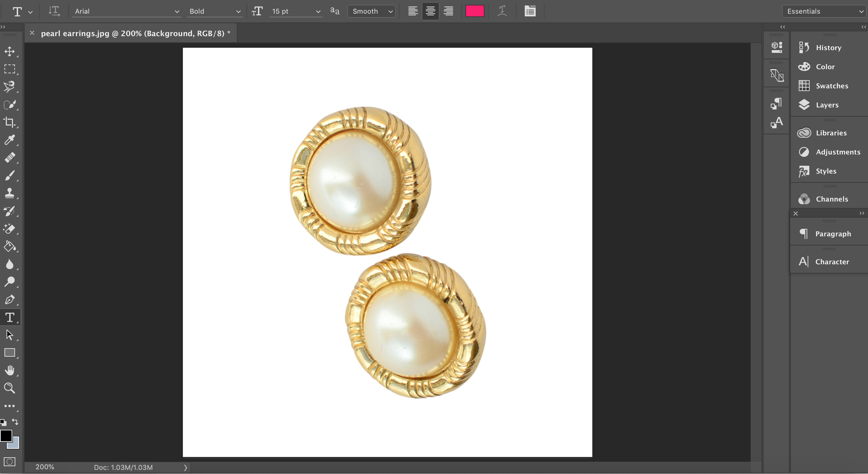Select the Crop tool
Viewport: 868px width, 474px height.
10,122
